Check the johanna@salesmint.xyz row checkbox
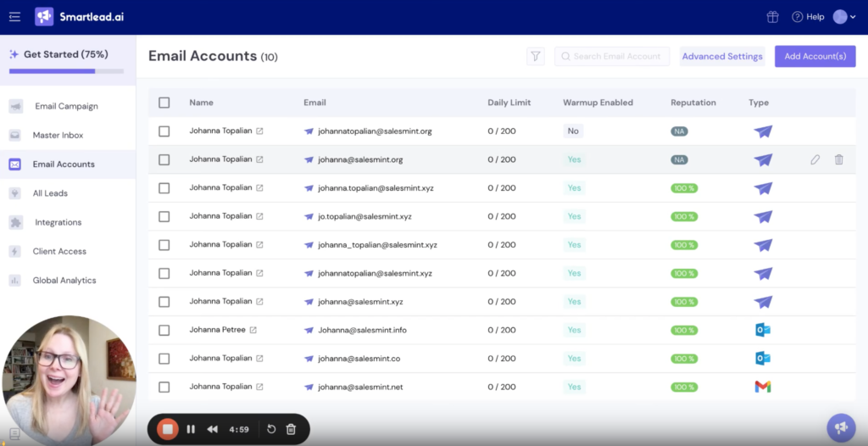 [x=164, y=302]
